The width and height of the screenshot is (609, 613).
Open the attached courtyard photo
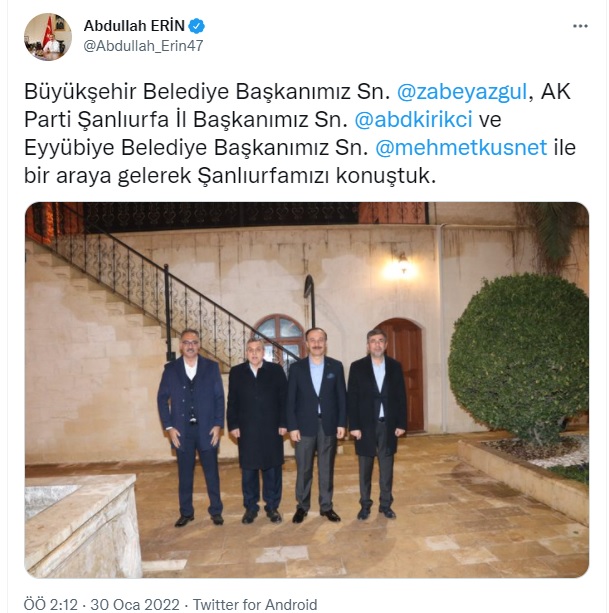pos(307,390)
